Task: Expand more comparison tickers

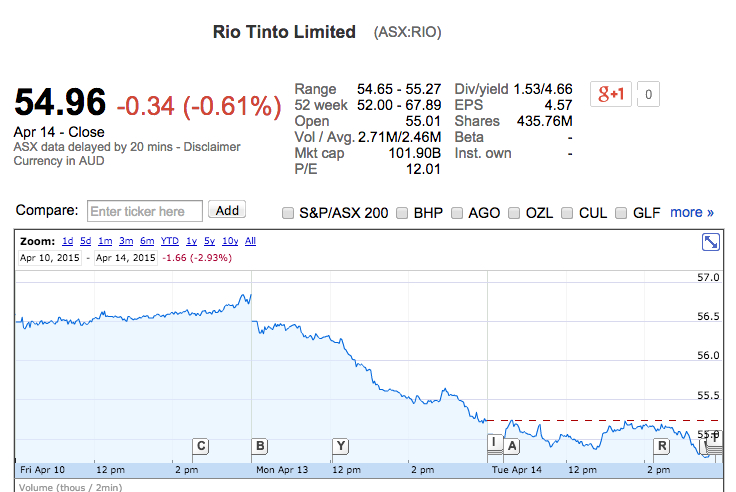Action: coord(692,212)
